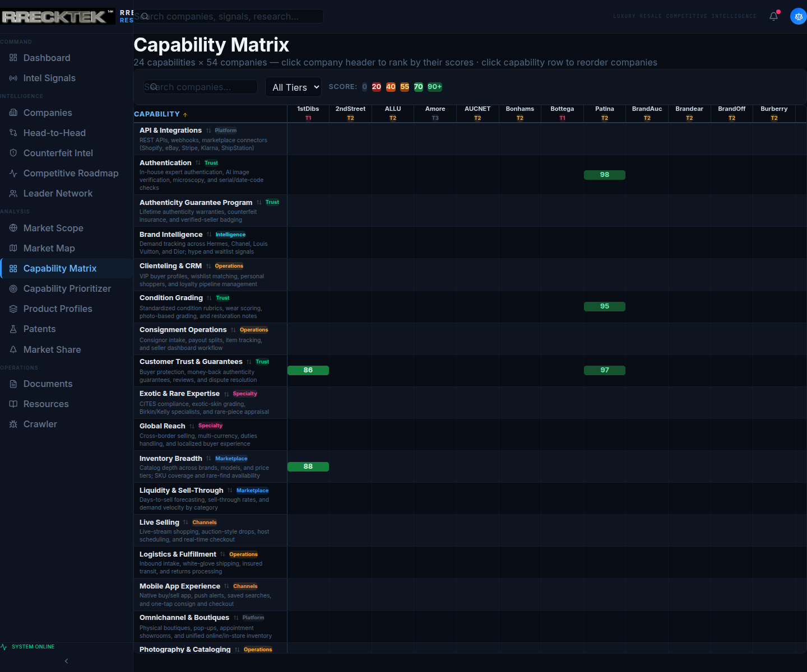Viewport: 807px width, 672px height.
Task: Rank by 1stDibs company header
Action: [x=308, y=113]
